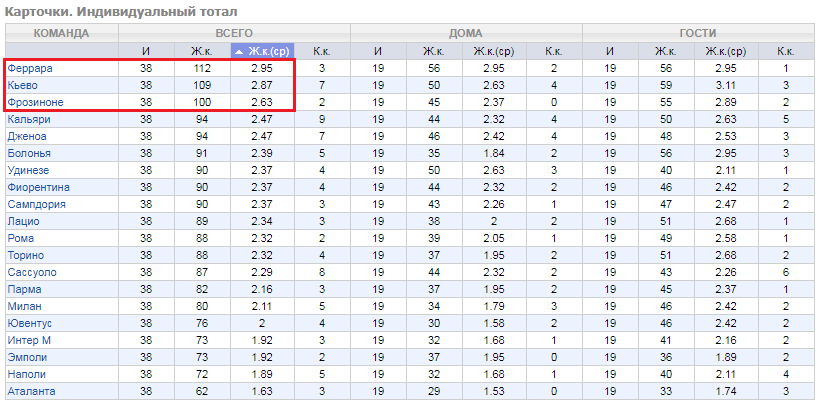The height and width of the screenshot is (403, 818).
Task: Open the Болонья team link
Action: pyautogui.click(x=29, y=153)
